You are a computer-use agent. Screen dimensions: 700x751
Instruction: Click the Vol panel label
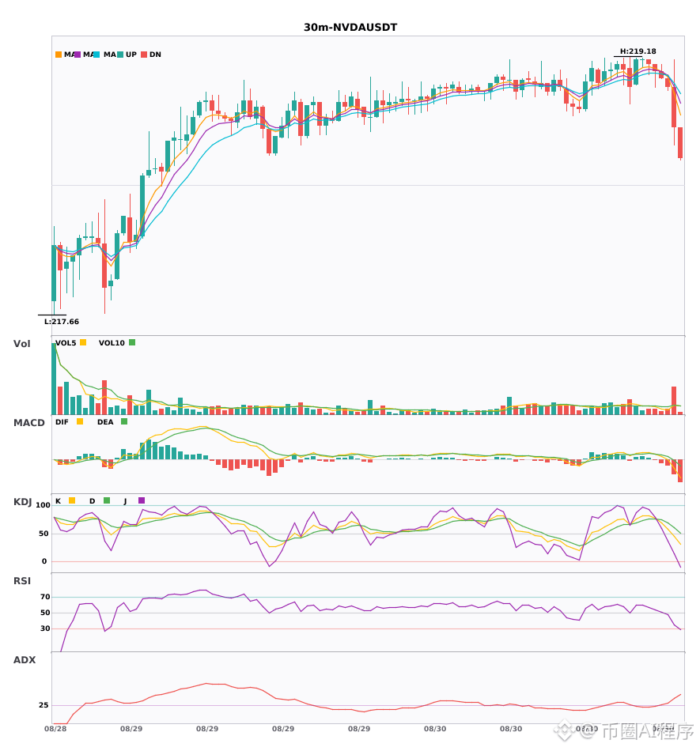coord(21,344)
